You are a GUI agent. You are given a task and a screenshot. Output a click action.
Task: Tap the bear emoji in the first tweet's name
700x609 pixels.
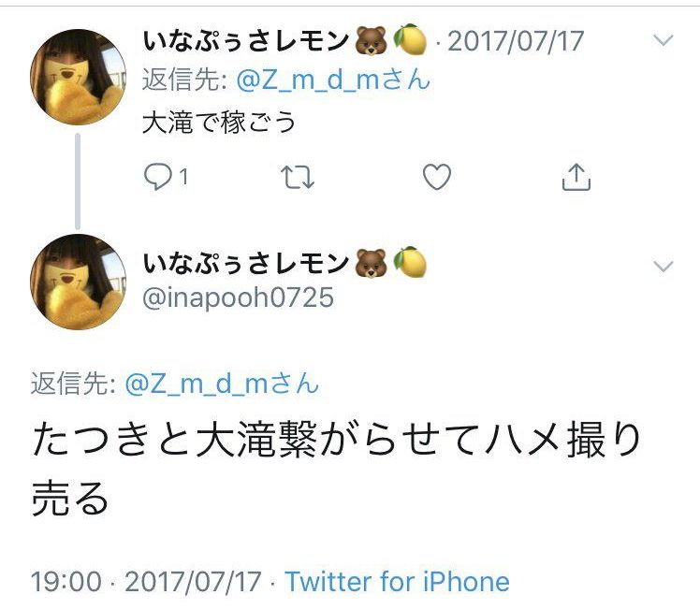371,40
